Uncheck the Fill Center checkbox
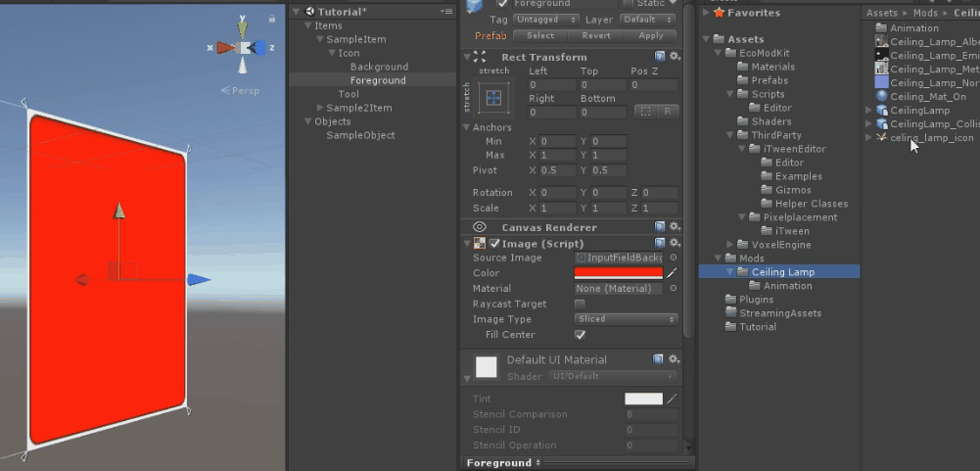 coord(580,335)
